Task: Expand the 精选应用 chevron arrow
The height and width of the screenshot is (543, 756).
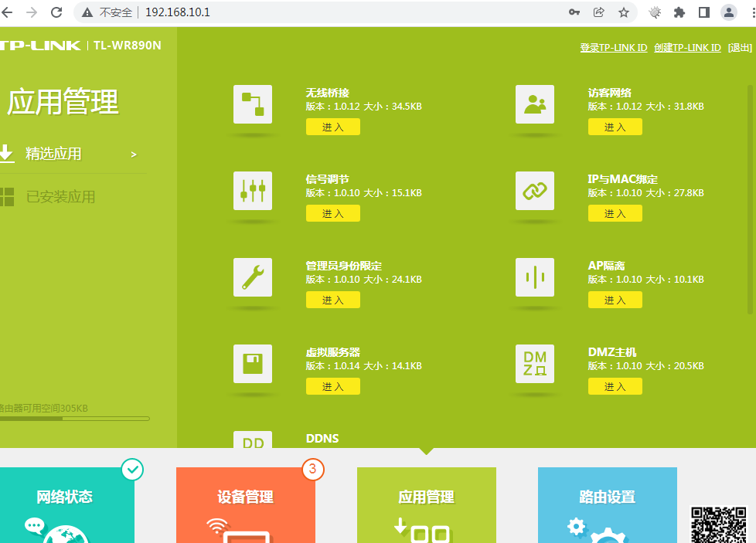Action: (x=132, y=154)
